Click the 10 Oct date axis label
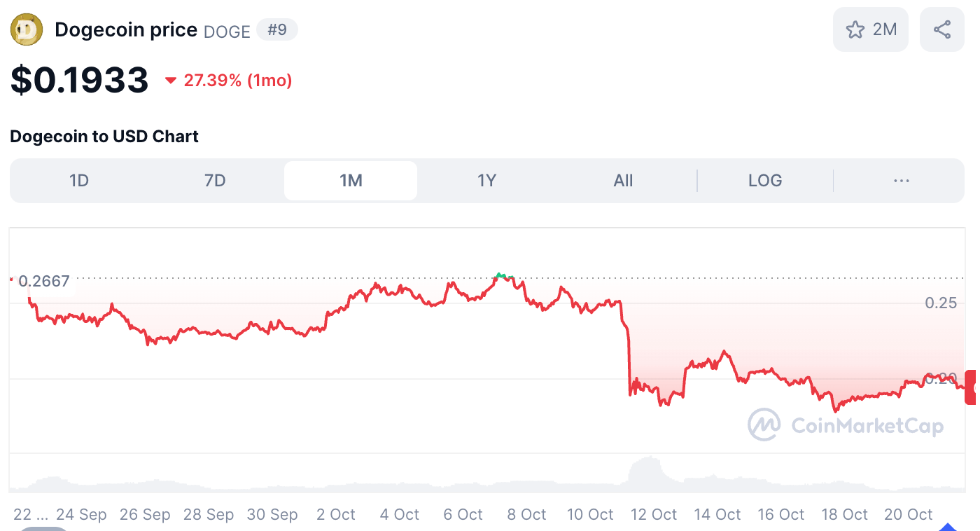Image resolution: width=980 pixels, height=531 pixels. point(590,515)
